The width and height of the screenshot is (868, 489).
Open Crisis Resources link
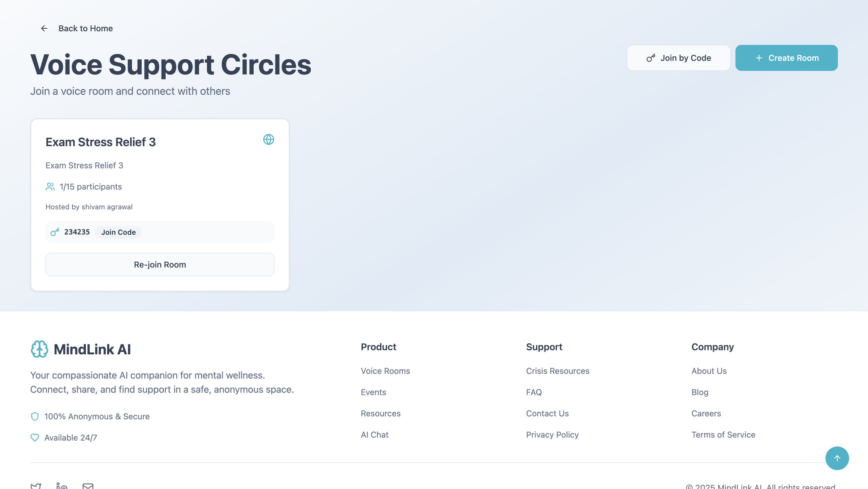tap(557, 371)
